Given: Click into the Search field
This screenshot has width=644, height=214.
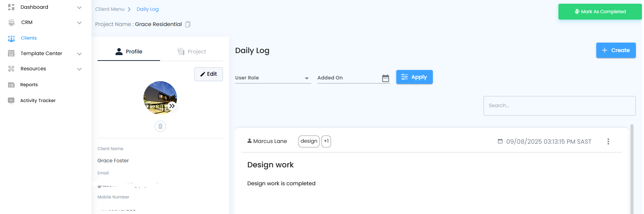Looking at the screenshot, I should click(559, 106).
